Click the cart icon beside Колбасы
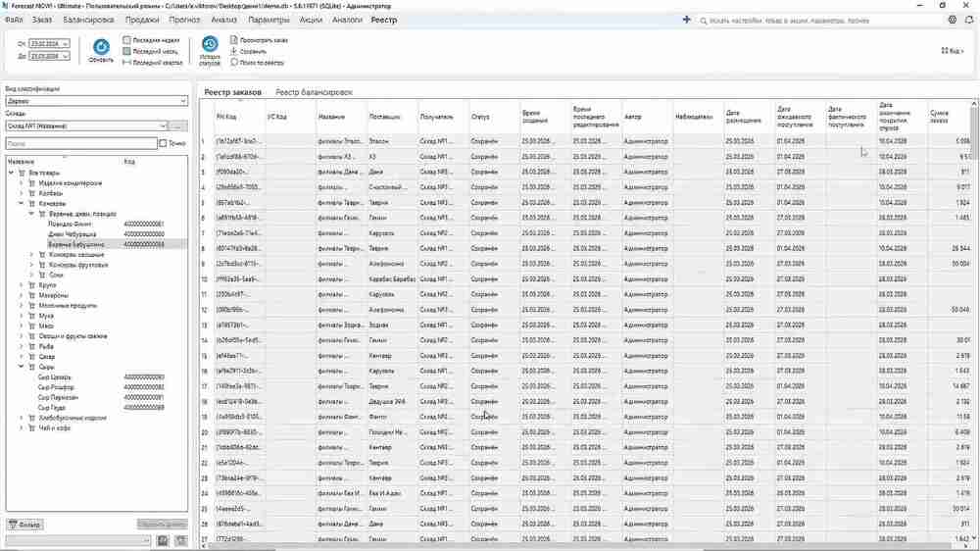The width and height of the screenshot is (980, 551). (x=31, y=193)
